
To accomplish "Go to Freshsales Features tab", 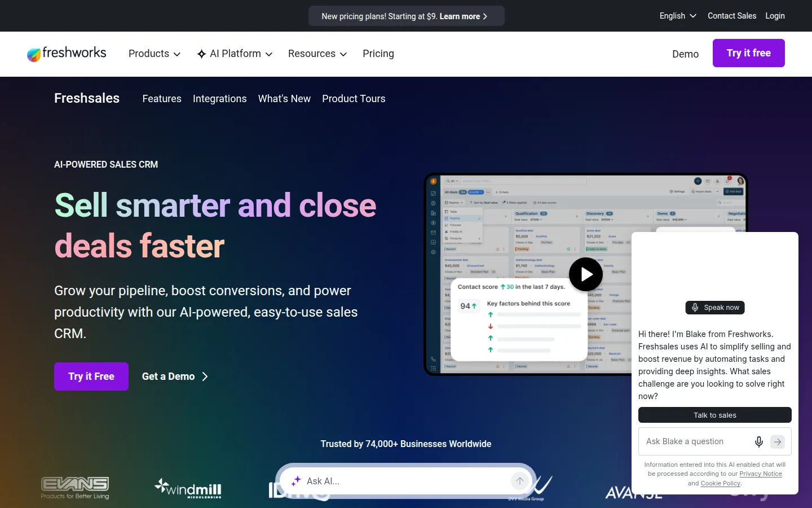I will 162,99.
